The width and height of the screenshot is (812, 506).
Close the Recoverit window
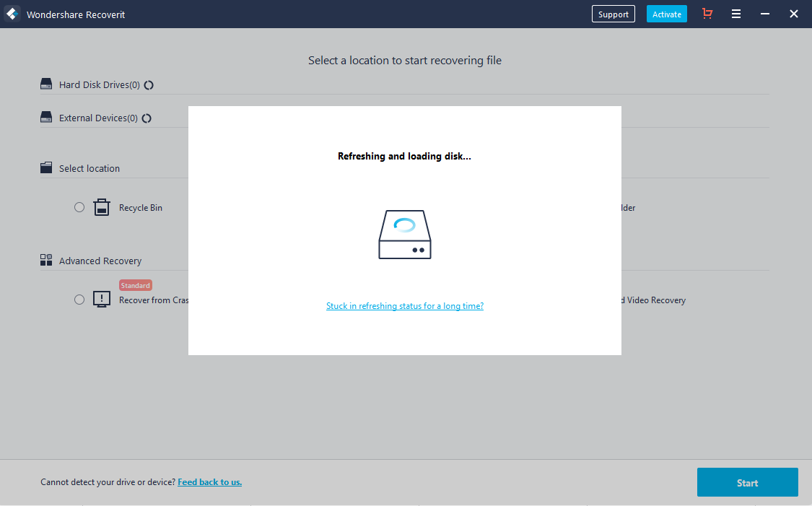click(793, 14)
